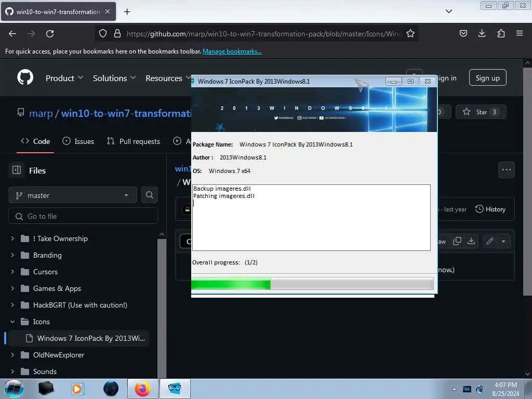Go back using the browser back arrow
Viewport: 532px width, 399px height.
[x=12, y=34]
